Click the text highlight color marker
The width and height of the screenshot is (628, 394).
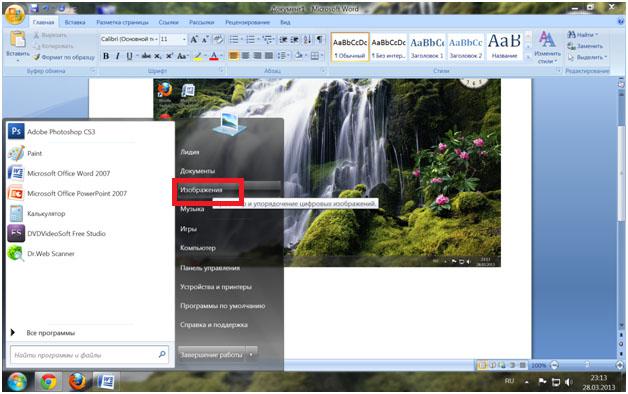point(197,56)
